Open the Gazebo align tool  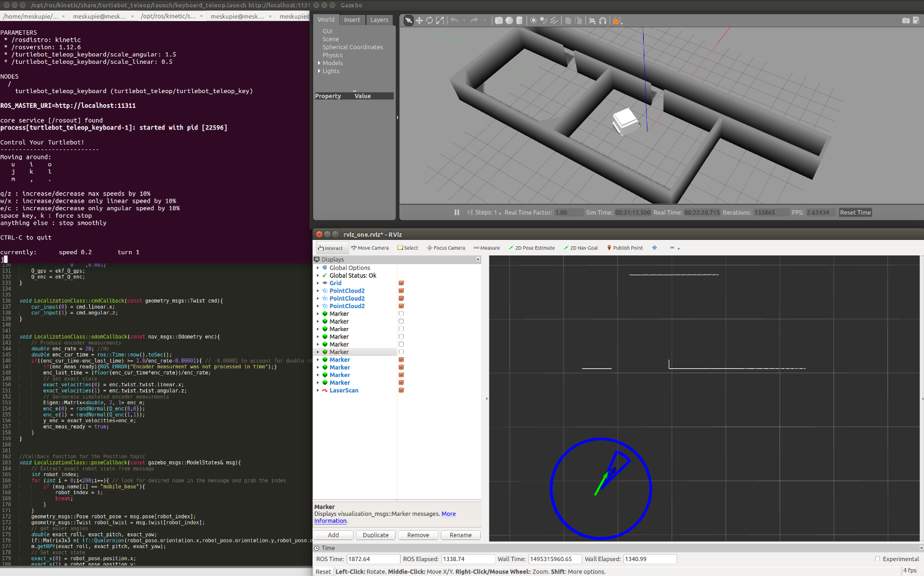tap(592, 20)
